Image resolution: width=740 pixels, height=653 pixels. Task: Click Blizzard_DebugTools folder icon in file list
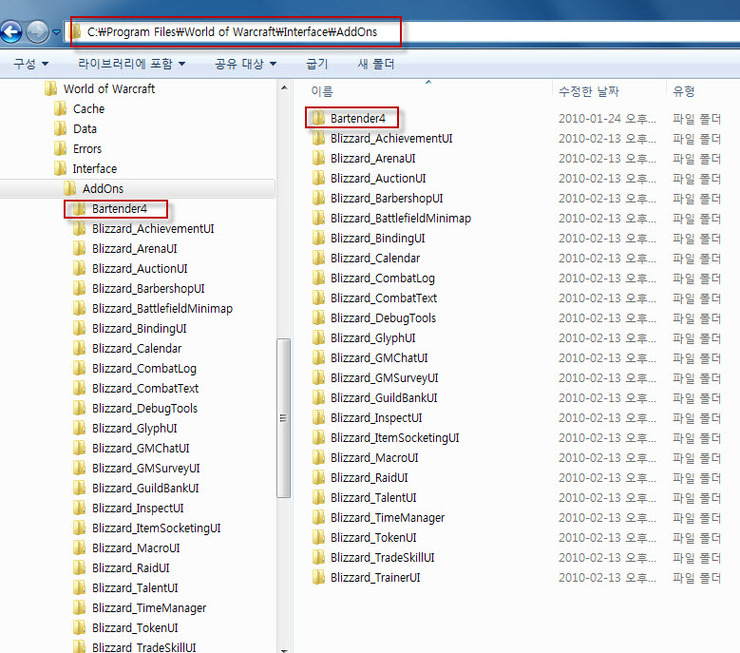click(319, 318)
